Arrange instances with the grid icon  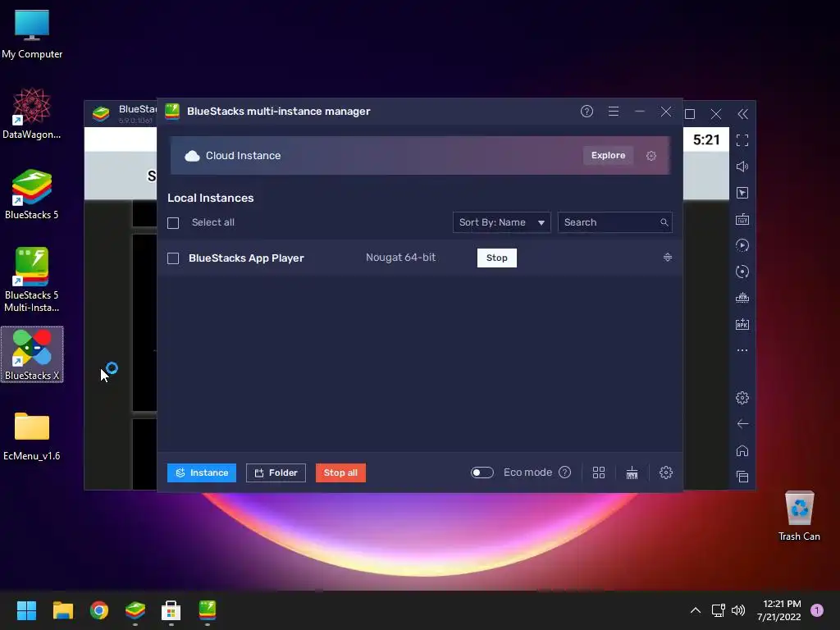pos(598,472)
